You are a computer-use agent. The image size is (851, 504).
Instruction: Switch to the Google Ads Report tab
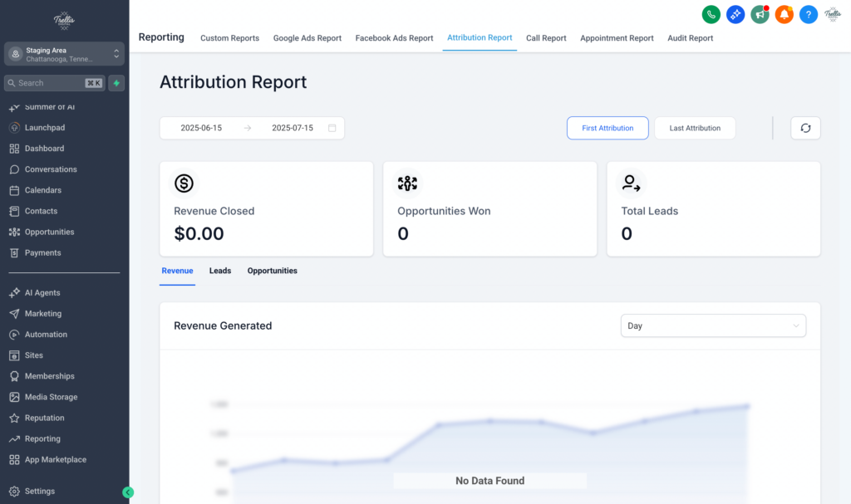pyautogui.click(x=307, y=38)
